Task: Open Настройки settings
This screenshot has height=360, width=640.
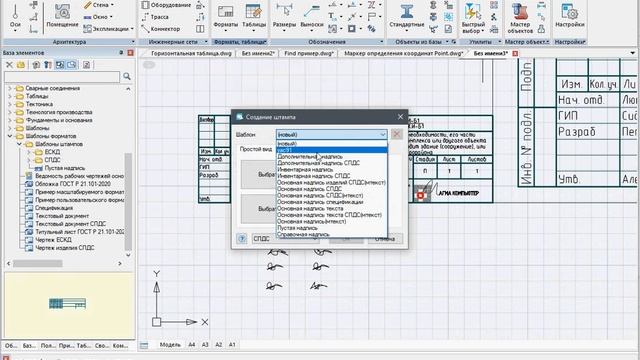Action: click(x=570, y=16)
